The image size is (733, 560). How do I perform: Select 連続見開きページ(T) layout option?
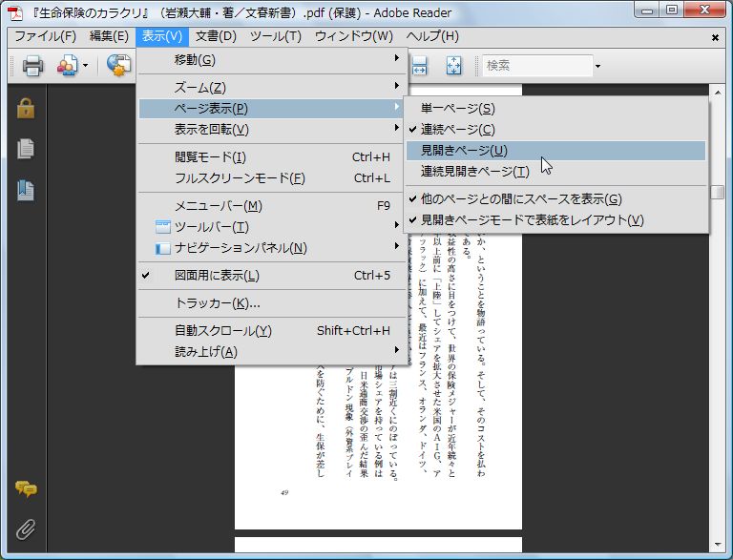[x=556, y=172]
